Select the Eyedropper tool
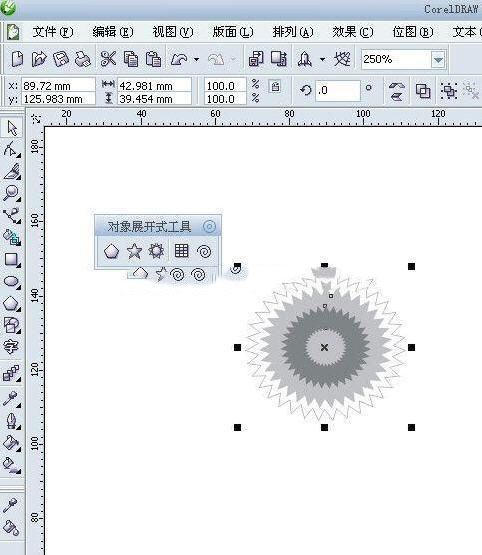The image size is (482, 555). [x=11, y=398]
